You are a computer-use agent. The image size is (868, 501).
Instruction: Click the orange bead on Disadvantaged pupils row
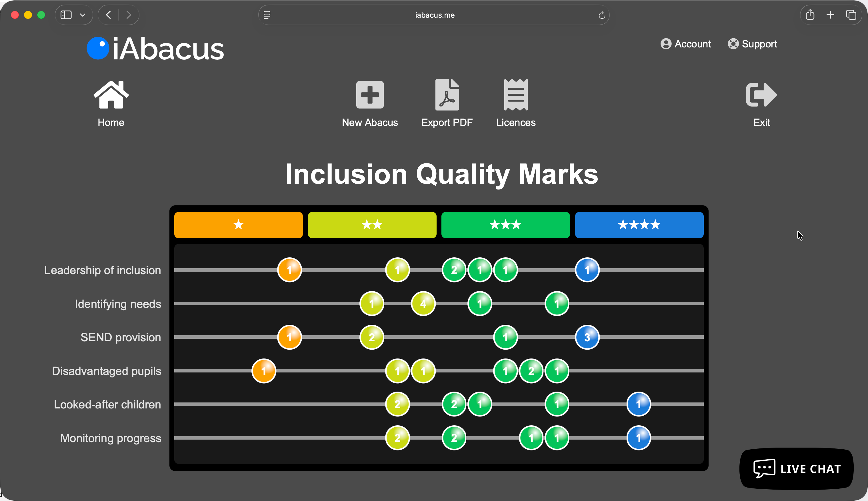pos(264,371)
